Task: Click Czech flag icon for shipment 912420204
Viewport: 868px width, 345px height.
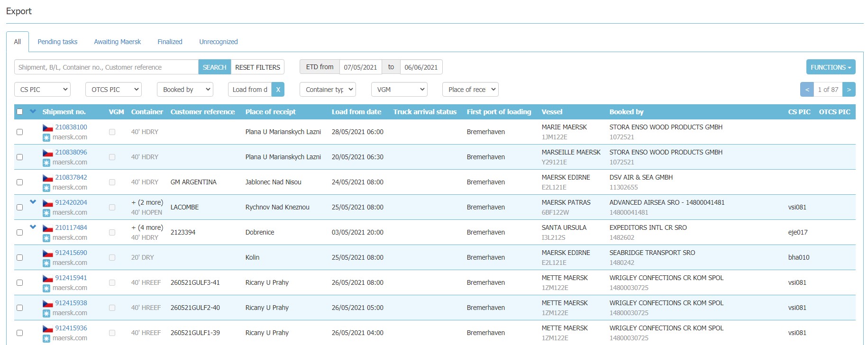Action: pos(47,203)
